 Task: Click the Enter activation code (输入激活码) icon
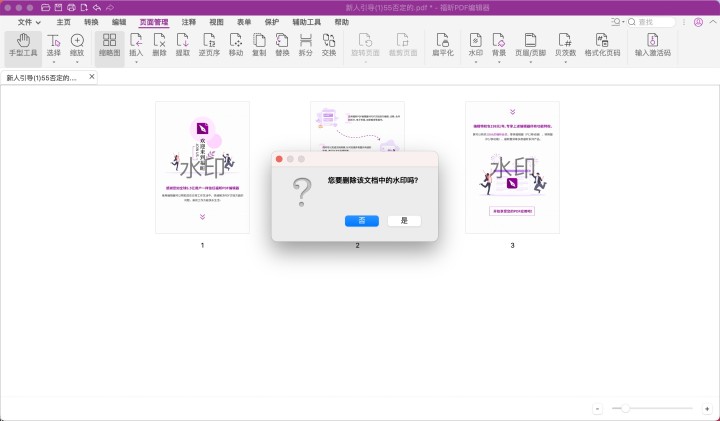pyautogui.click(x=652, y=45)
